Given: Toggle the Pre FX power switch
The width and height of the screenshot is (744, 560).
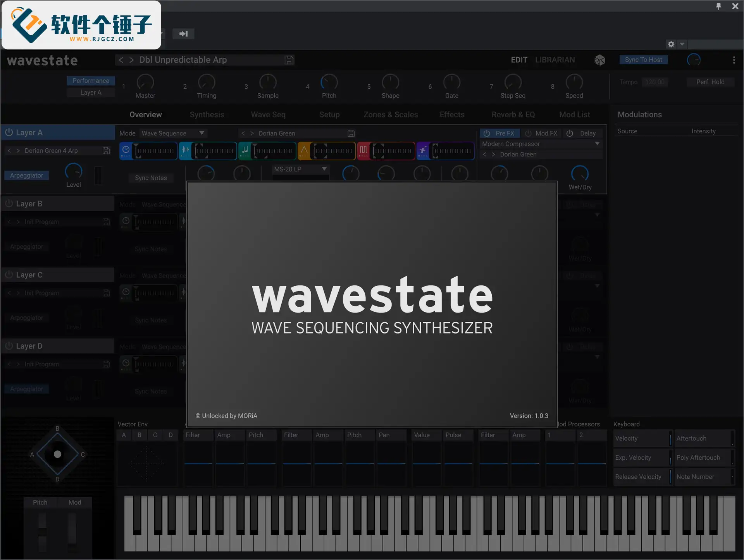Looking at the screenshot, I should pyautogui.click(x=487, y=133).
